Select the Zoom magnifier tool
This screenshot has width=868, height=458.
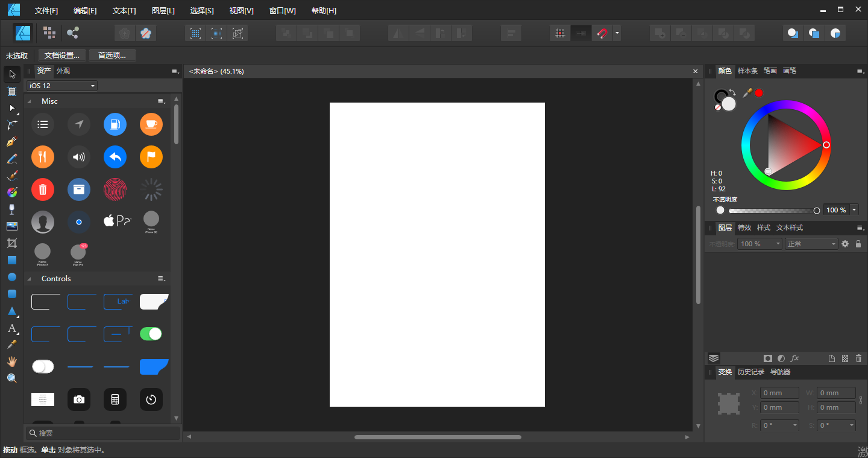click(12, 378)
